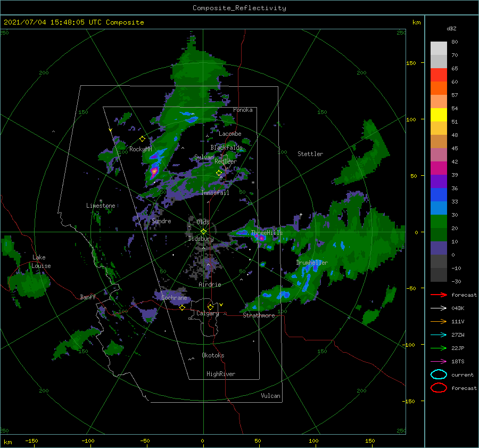Click yellow diamond at radar center near Olds
Screen dimensions: 479x448
click(203, 232)
